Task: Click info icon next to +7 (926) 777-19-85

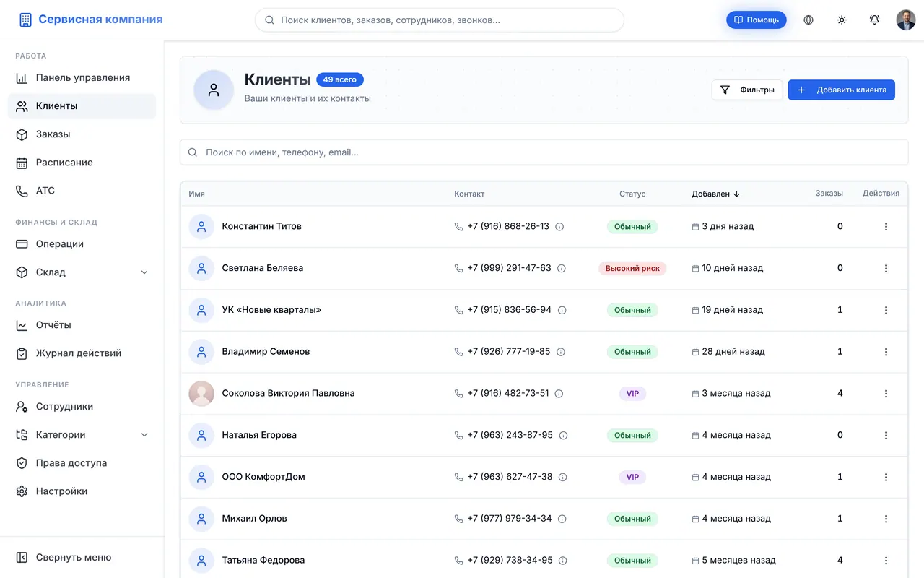Action: (x=561, y=352)
